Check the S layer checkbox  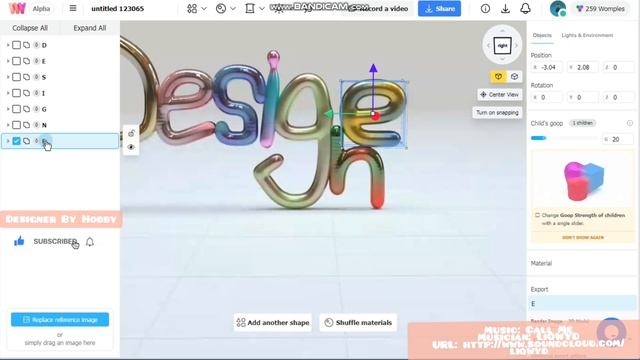click(16, 77)
